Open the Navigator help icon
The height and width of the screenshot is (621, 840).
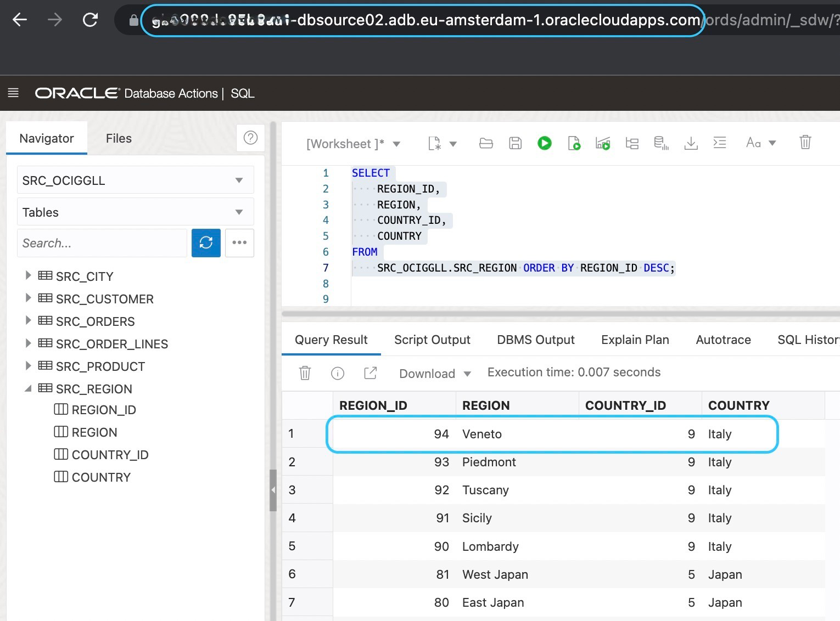click(250, 138)
